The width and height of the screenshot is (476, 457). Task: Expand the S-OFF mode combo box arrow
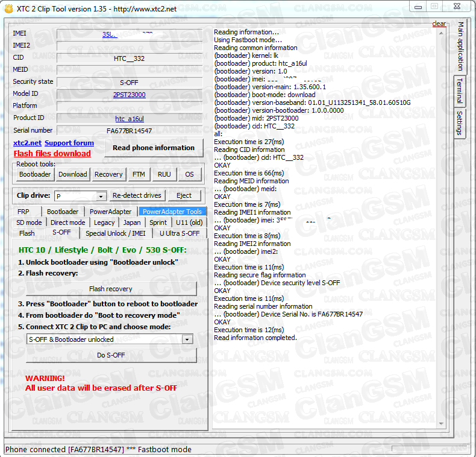pos(187,339)
